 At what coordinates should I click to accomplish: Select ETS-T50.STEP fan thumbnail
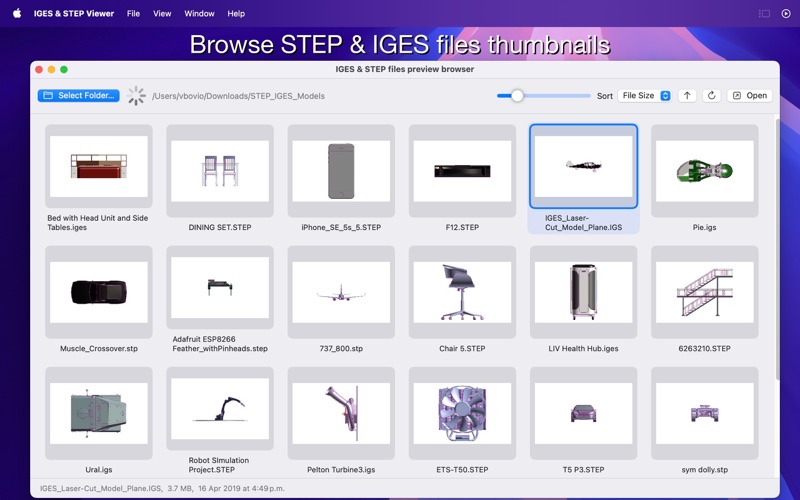click(462, 413)
